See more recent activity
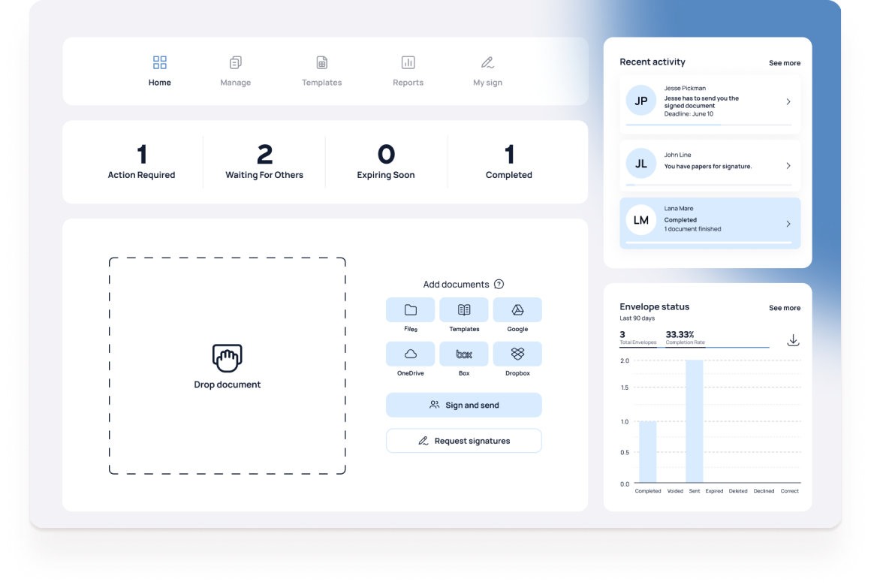The image size is (871, 588). pos(784,63)
